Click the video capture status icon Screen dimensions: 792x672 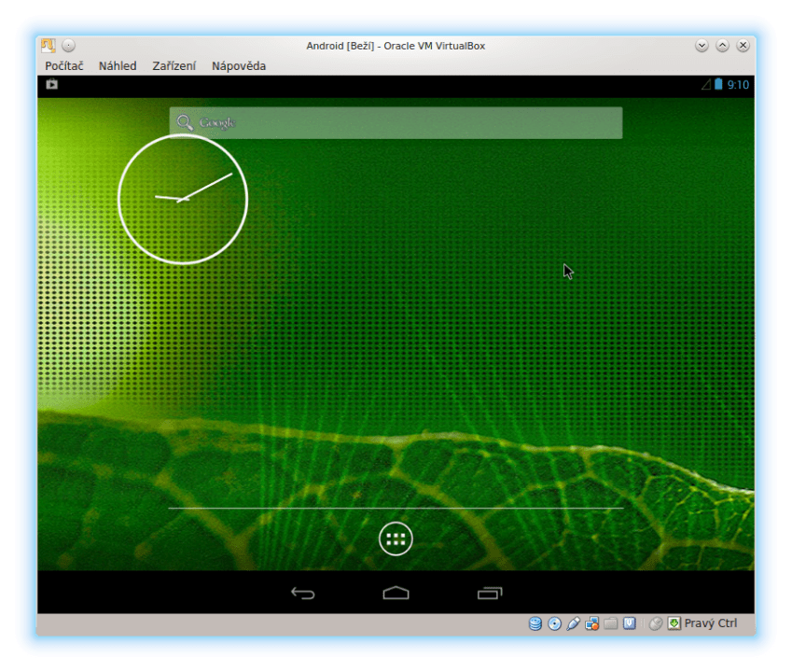click(x=630, y=623)
